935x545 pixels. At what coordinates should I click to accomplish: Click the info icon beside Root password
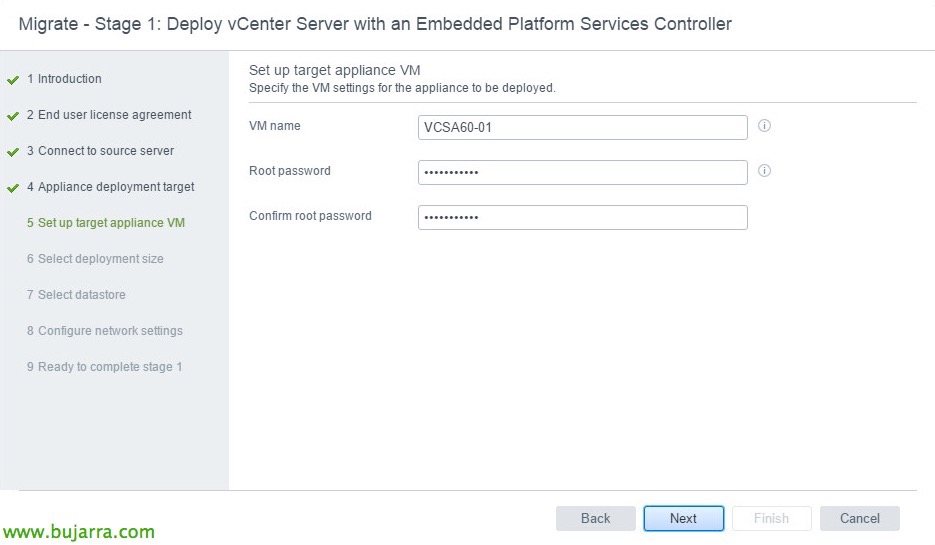pyautogui.click(x=764, y=171)
